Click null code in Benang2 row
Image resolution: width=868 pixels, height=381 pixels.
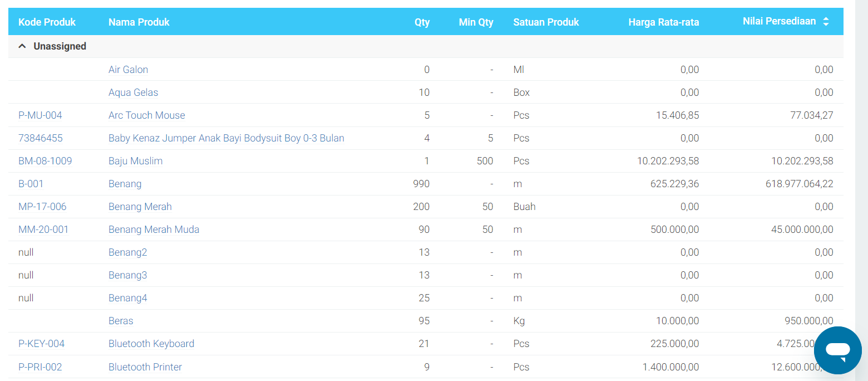[26, 252]
